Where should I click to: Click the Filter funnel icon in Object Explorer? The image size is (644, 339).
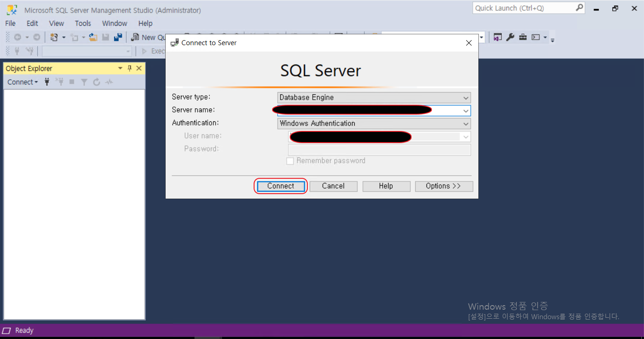tap(84, 82)
